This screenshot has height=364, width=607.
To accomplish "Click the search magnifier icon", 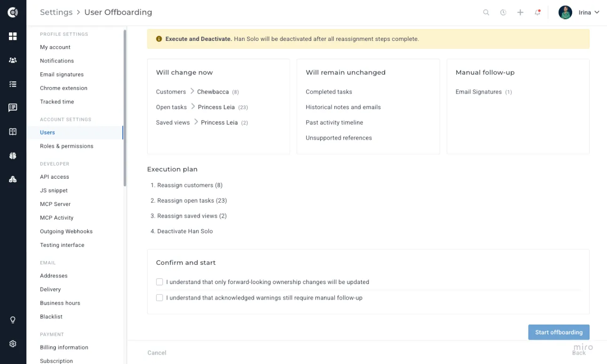I will point(486,13).
